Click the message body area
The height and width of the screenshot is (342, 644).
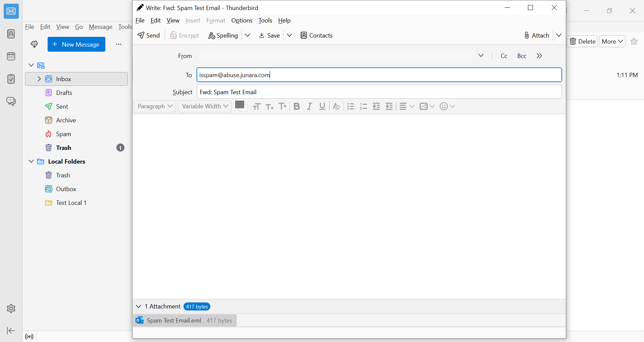[349, 206]
